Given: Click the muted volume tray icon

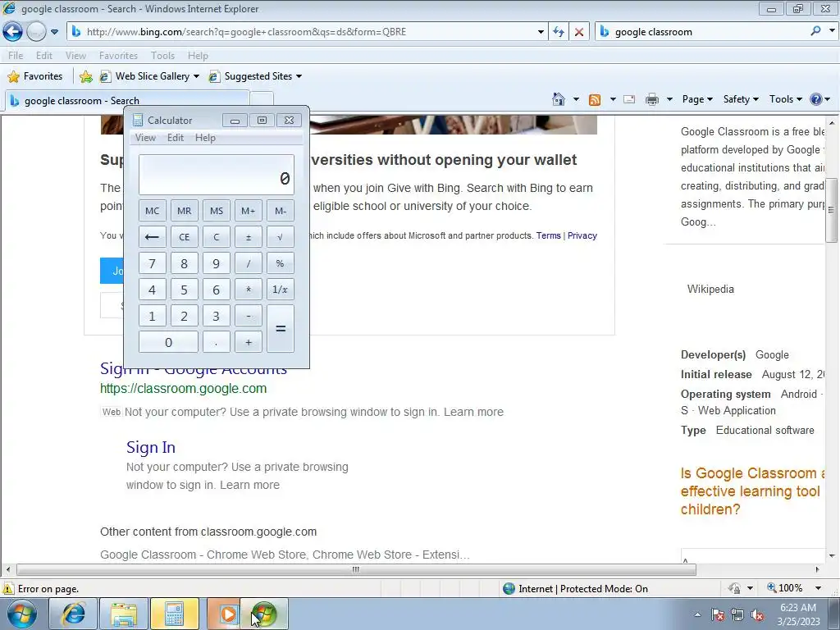Looking at the screenshot, I should click(x=757, y=615).
